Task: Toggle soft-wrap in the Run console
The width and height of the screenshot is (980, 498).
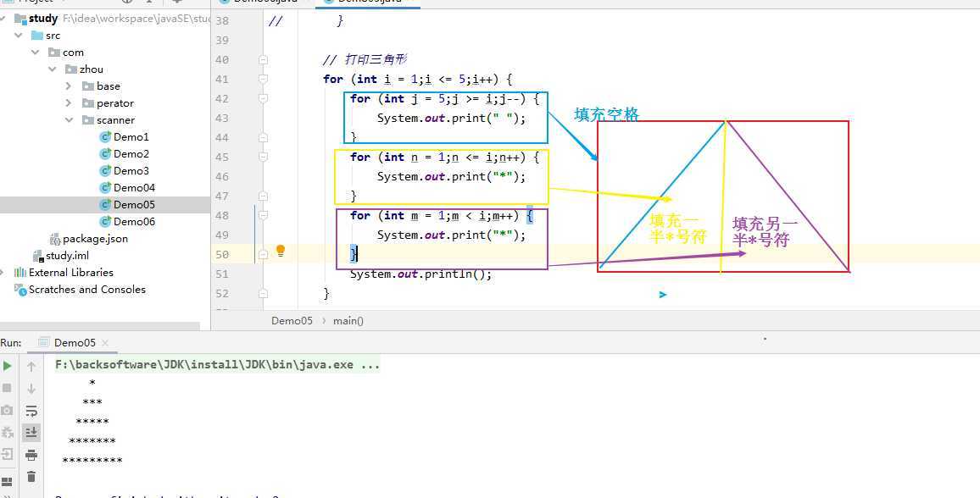Action: click(x=31, y=410)
